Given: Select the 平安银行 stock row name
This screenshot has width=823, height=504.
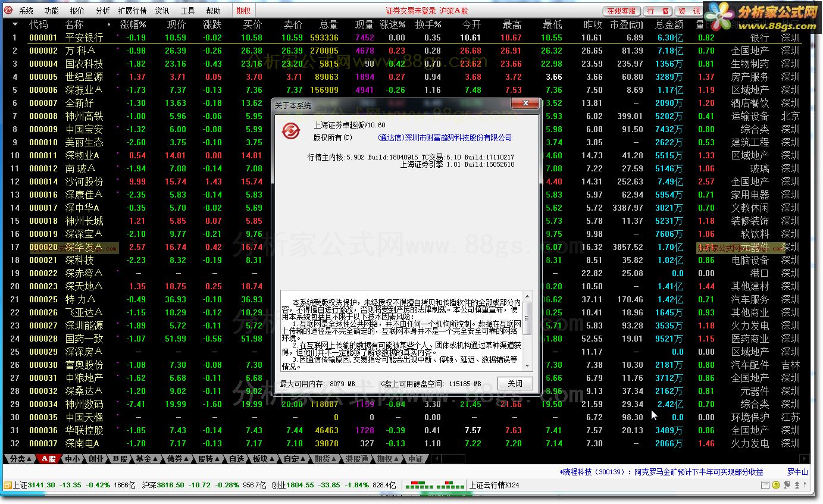Looking at the screenshot, I should coord(84,37).
